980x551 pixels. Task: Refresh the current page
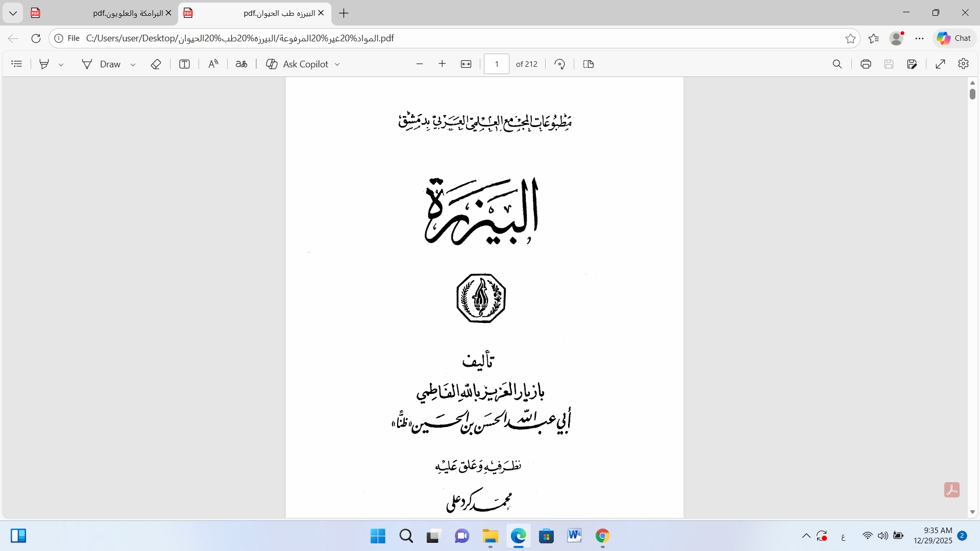click(x=36, y=38)
